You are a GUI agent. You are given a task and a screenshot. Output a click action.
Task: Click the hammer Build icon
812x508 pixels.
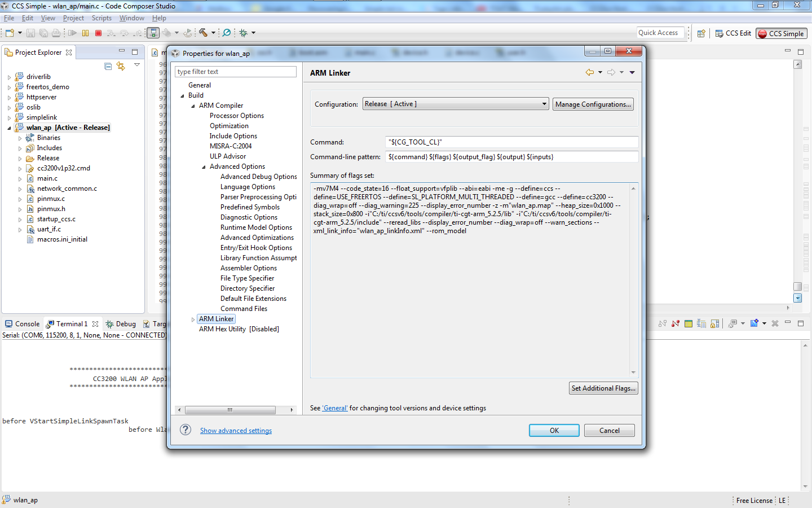point(203,33)
